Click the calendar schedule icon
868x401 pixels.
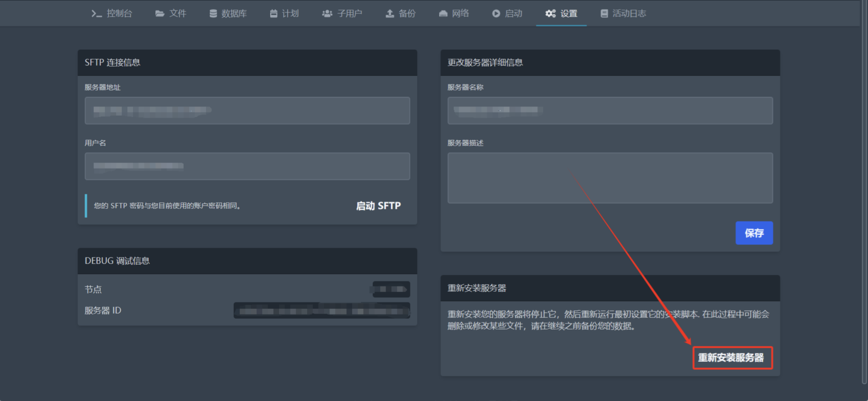point(274,13)
